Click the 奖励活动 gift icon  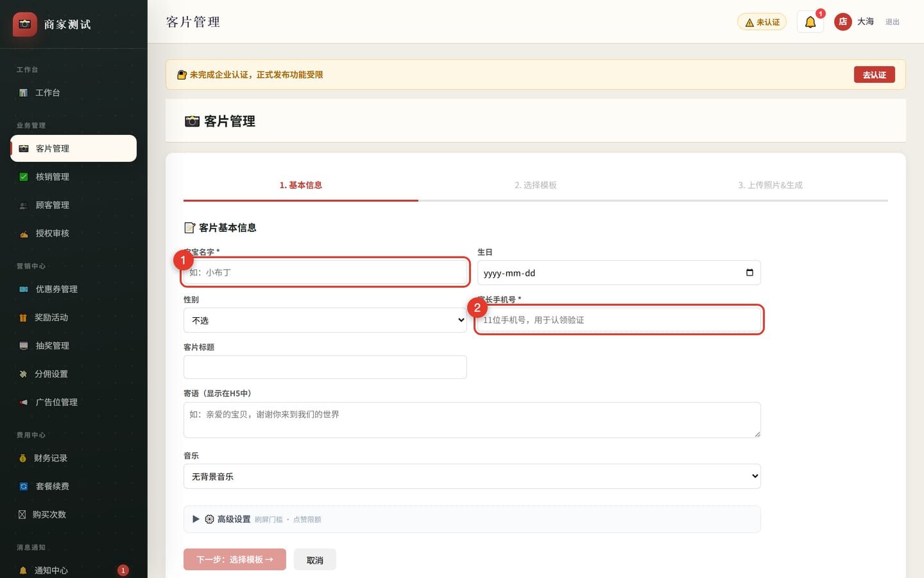point(23,317)
